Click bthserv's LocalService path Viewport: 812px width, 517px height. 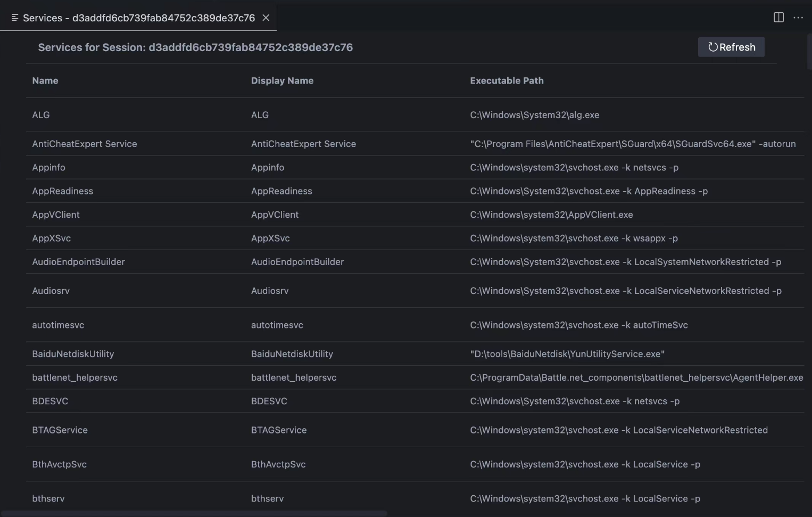585,498
